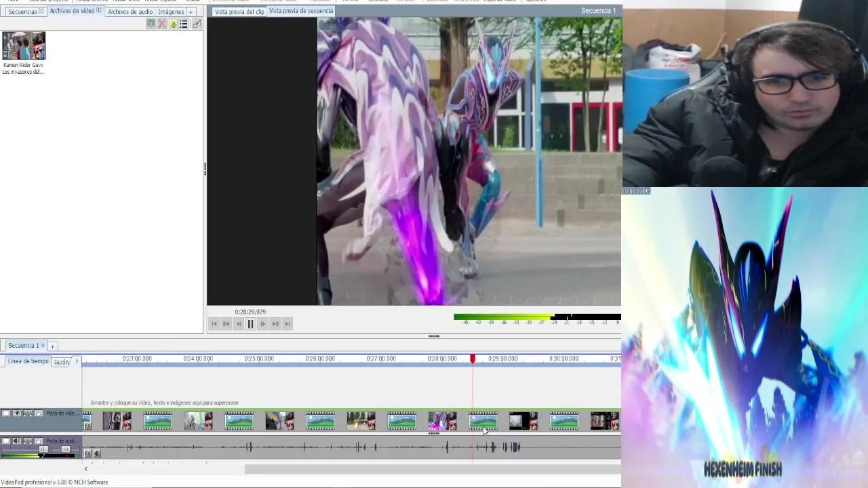Click the next clip playback button
868x488 pixels.
(275, 324)
